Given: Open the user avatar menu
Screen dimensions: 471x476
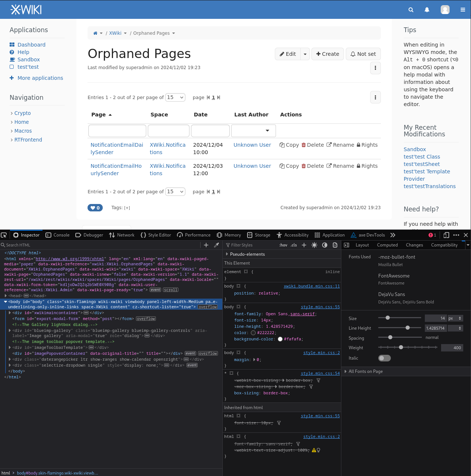Looking at the screenshot, I should (445, 10).
